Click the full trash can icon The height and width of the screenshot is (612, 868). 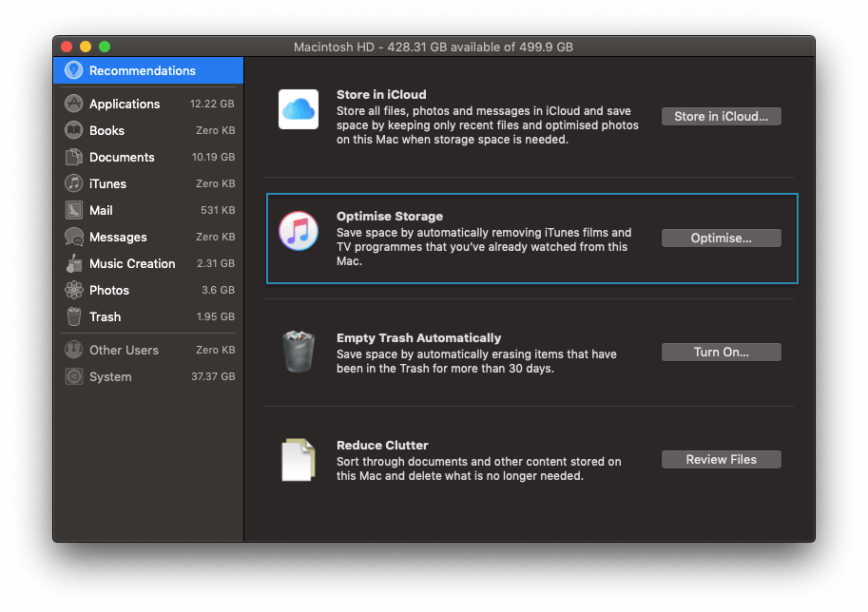tap(299, 352)
